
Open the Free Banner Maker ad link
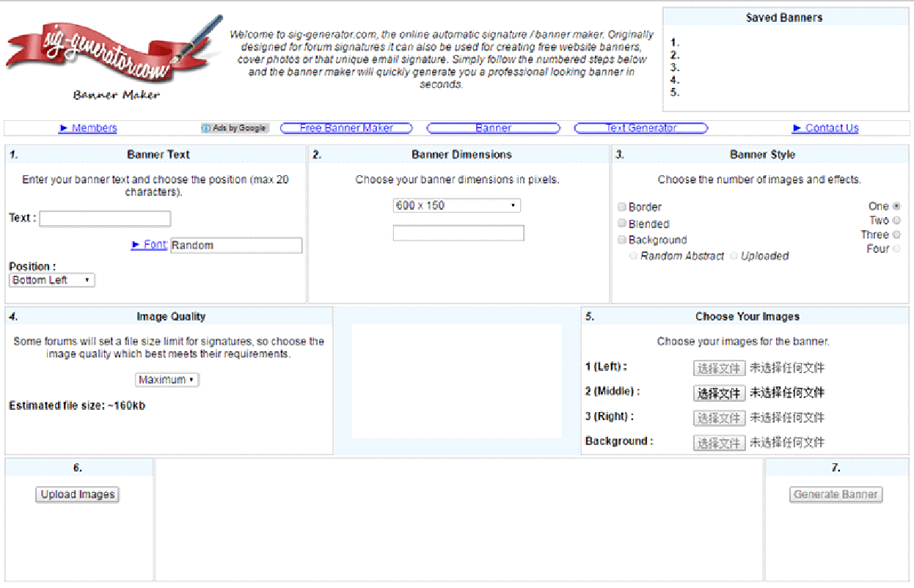point(346,128)
